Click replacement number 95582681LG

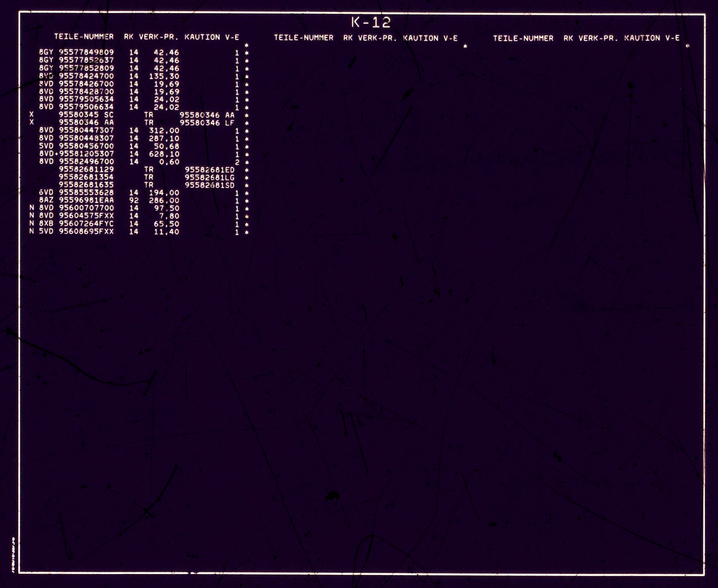(x=209, y=177)
